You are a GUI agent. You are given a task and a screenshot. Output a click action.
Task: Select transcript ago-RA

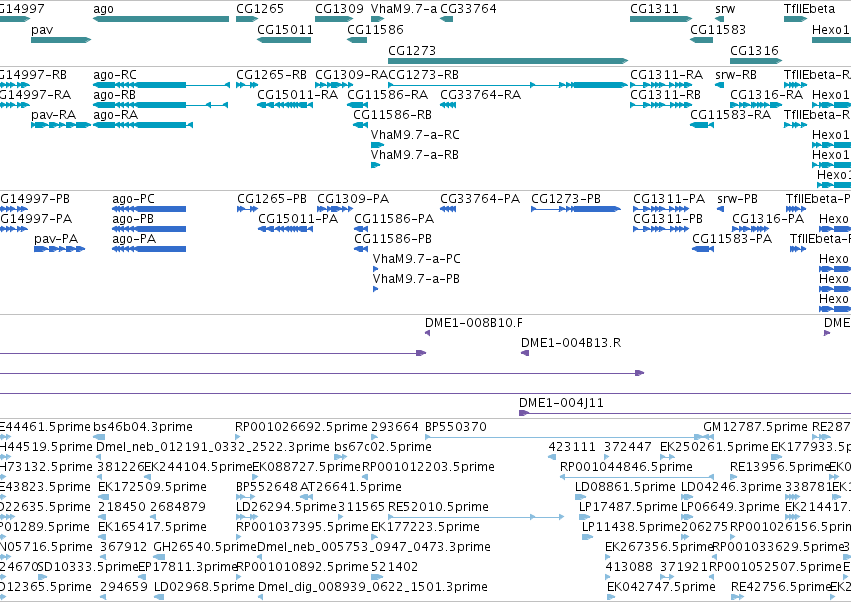point(115,115)
